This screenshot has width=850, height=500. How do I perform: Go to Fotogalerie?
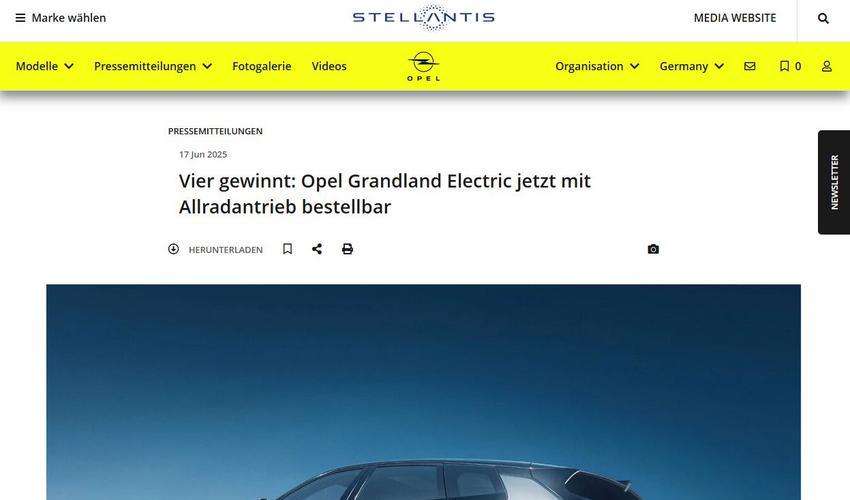[x=262, y=66]
